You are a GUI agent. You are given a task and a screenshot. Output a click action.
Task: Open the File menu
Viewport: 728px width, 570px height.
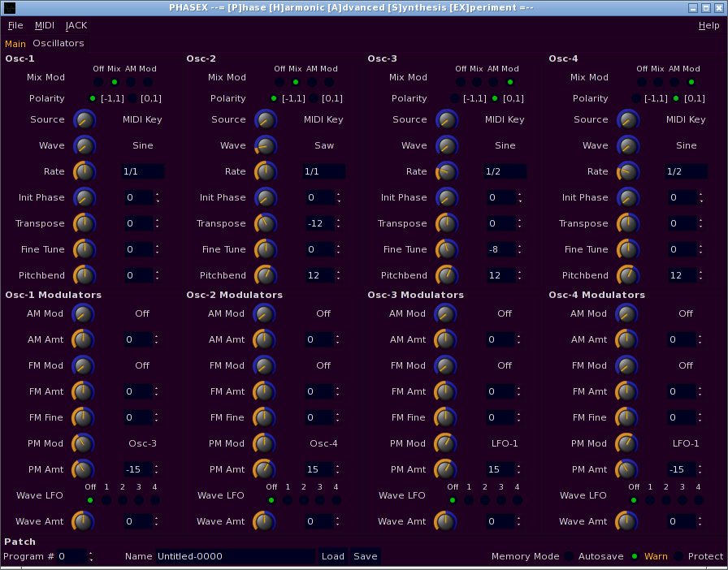[x=15, y=25]
